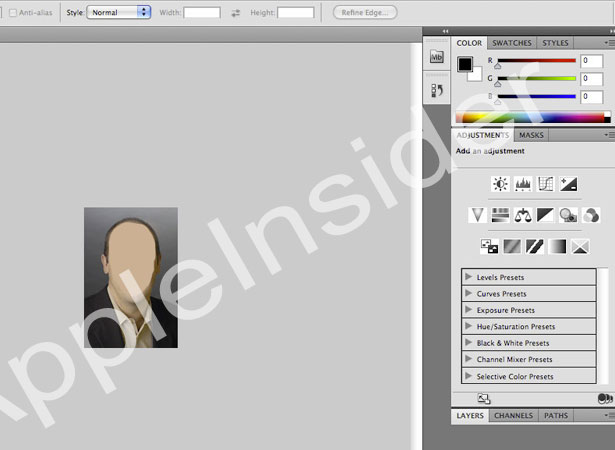Click the R slider handle

(x=498, y=66)
